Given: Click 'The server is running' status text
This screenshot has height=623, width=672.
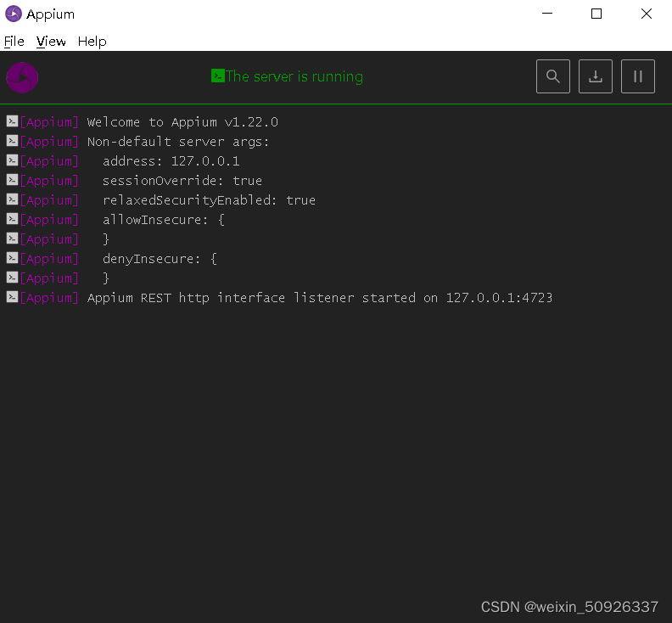Looking at the screenshot, I should click(x=294, y=76).
